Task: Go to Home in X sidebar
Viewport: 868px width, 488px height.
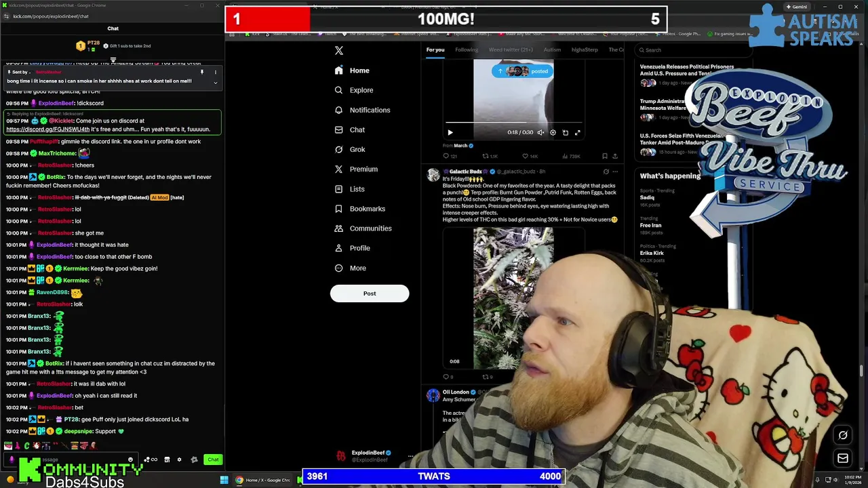Action: pos(352,70)
